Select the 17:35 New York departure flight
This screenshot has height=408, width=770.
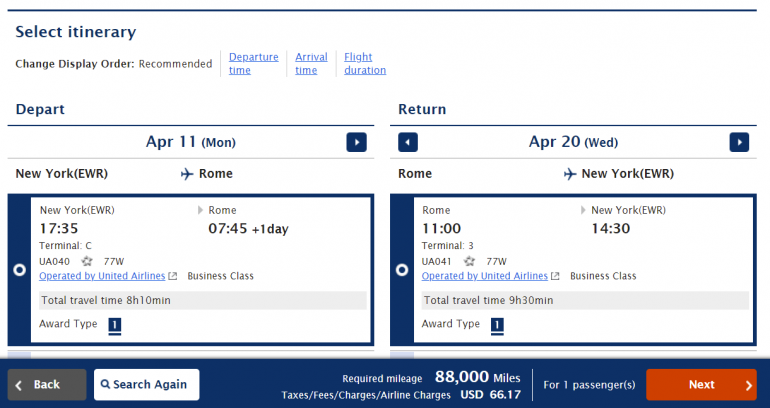(x=19, y=270)
